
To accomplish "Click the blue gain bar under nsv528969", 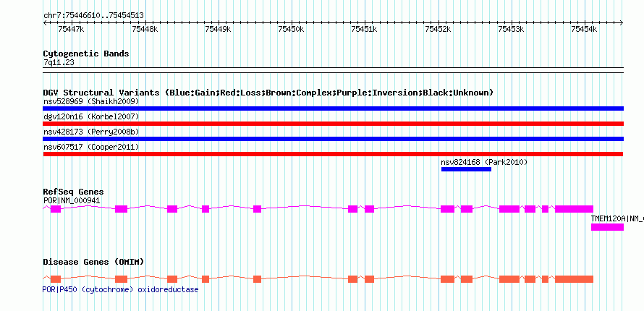I will [x=333, y=108].
